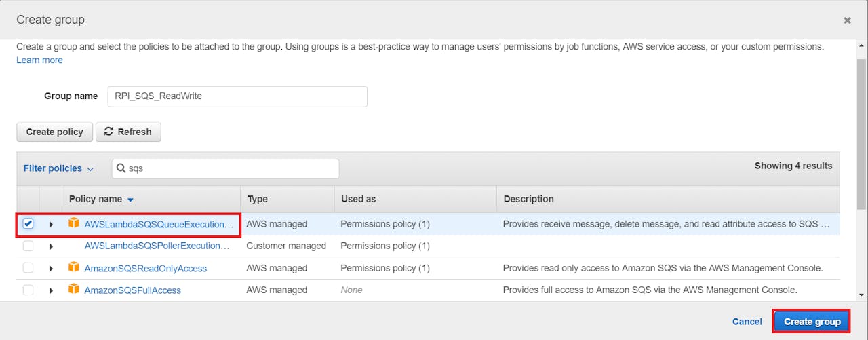Select the AmazonSQSFullAccess policy checkbox

point(28,290)
